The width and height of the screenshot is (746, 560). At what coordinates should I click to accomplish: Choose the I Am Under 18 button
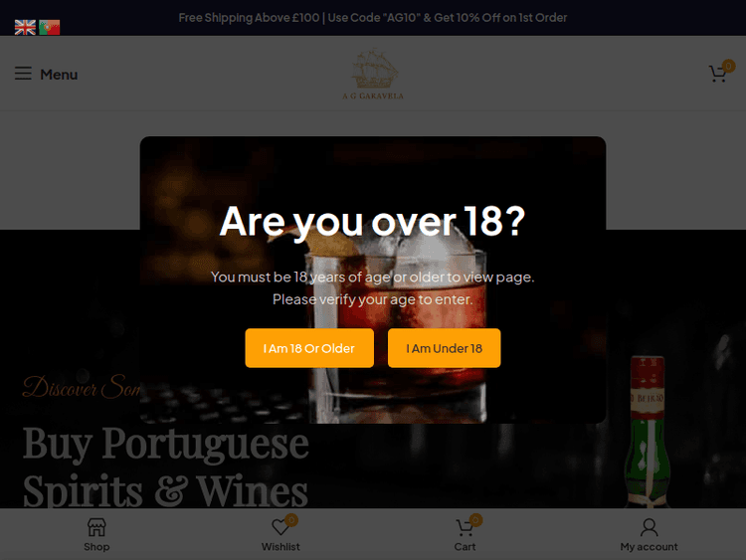444,348
